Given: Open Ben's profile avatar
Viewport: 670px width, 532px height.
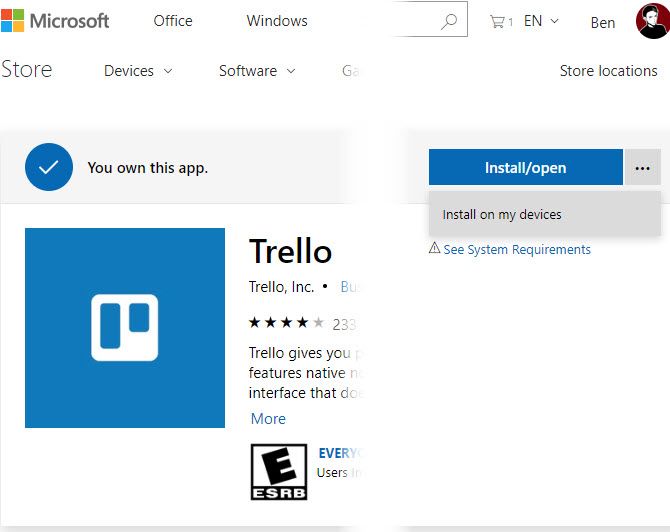Looking at the screenshot, I should [x=652, y=21].
